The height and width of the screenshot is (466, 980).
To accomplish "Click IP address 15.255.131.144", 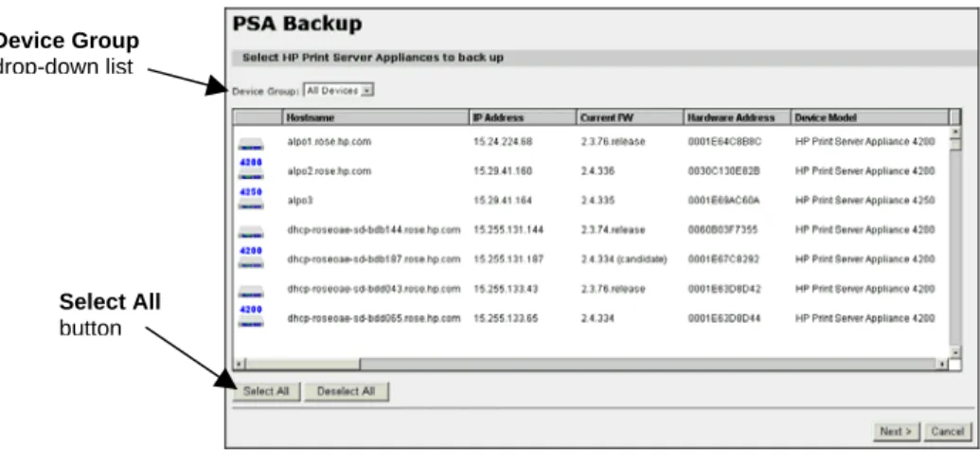I will 508,230.
